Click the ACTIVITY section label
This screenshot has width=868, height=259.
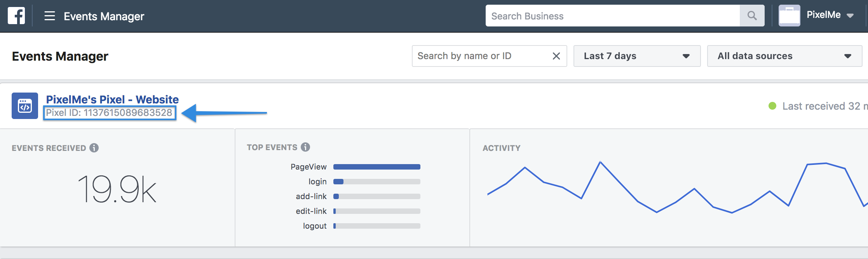pyautogui.click(x=502, y=148)
